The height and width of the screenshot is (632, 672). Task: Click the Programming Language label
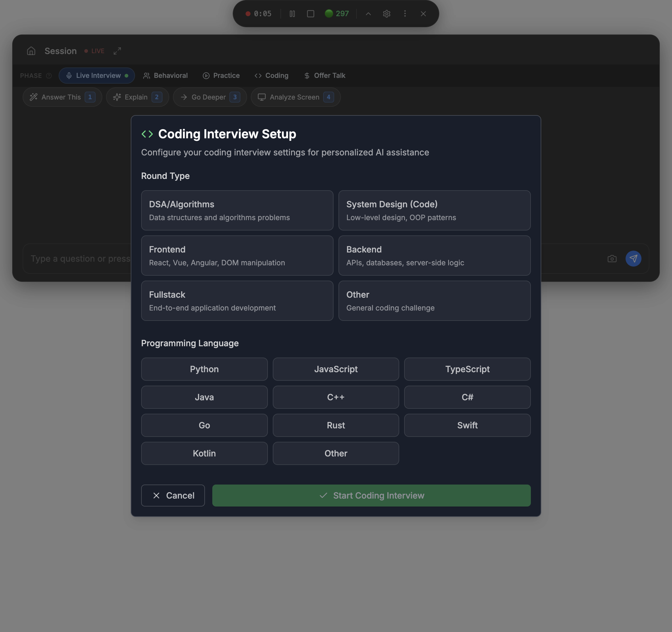point(190,343)
